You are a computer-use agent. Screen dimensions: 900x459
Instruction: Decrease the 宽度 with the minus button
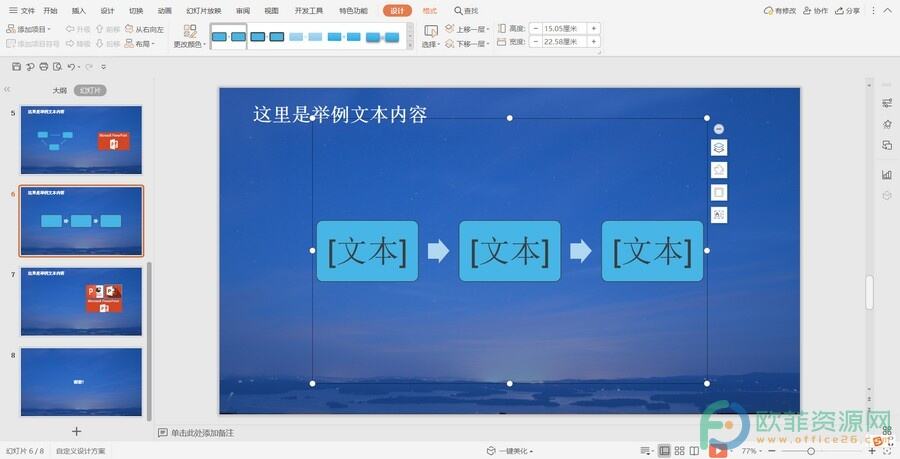tap(536, 41)
